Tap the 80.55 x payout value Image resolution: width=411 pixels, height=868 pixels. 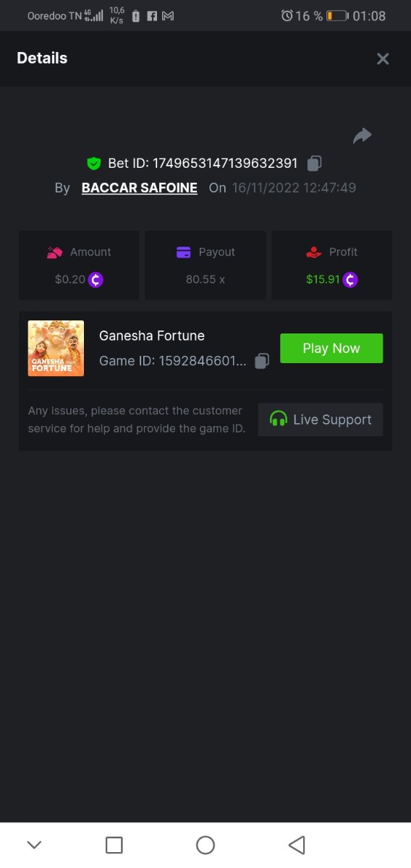click(x=205, y=279)
